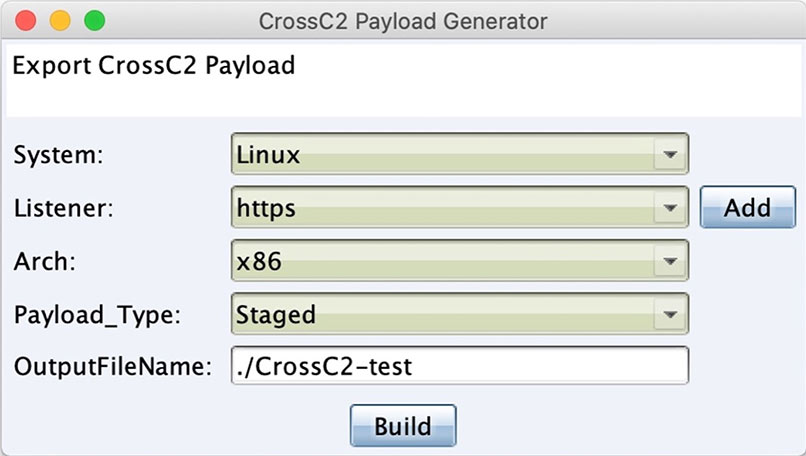This screenshot has height=456, width=806.
Task: Click the arrow icon on System dropdown
Action: coord(670,154)
